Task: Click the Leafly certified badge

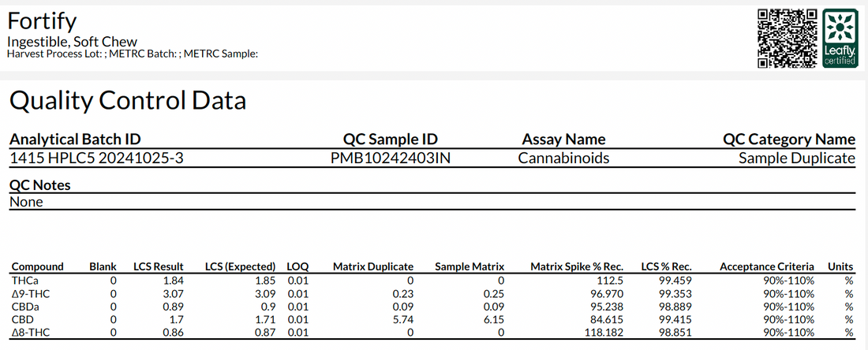Action: tap(840, 38)
